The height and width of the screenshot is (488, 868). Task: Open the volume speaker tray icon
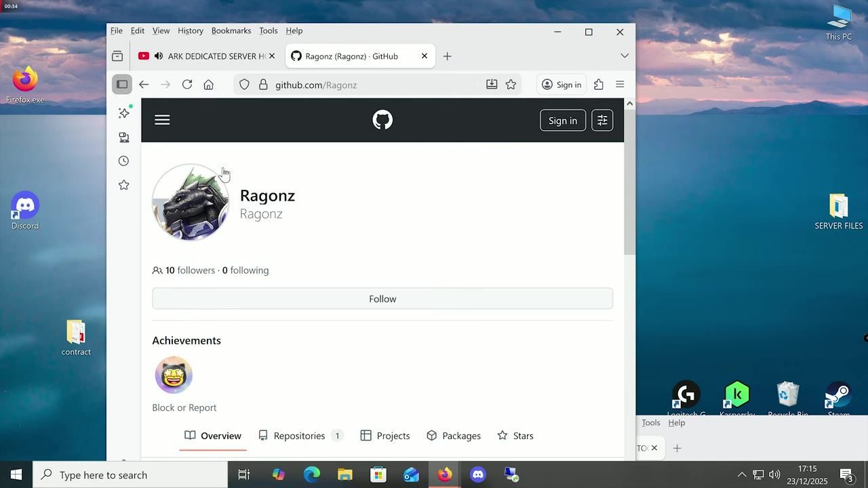pyautogui.click(x=774, y=474)
